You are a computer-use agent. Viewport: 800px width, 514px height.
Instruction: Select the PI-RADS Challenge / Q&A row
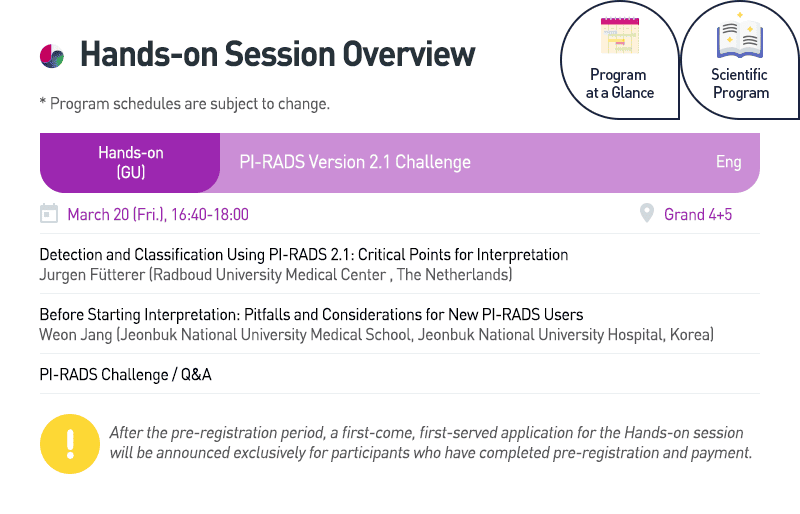125,375
